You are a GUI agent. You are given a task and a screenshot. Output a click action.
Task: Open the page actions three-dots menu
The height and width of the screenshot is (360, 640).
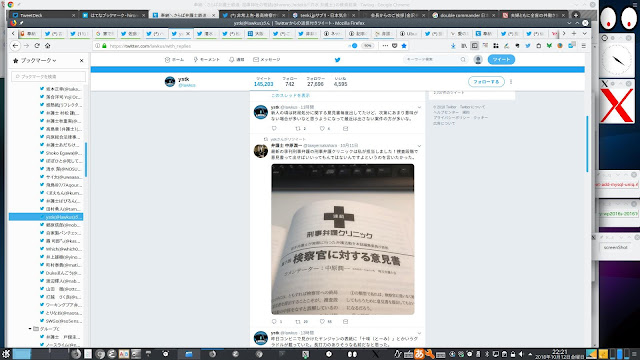(385, 46)
